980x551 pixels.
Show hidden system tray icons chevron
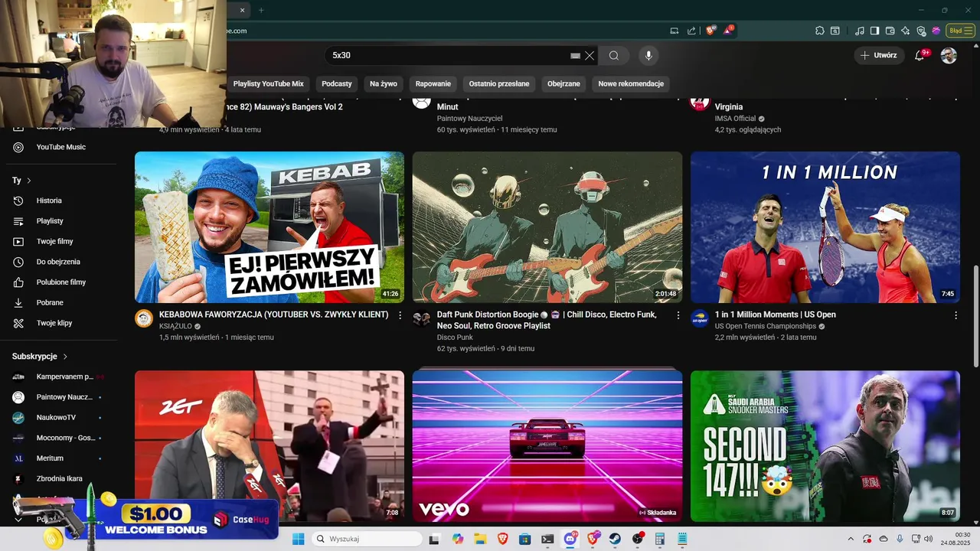click(851, 539)
